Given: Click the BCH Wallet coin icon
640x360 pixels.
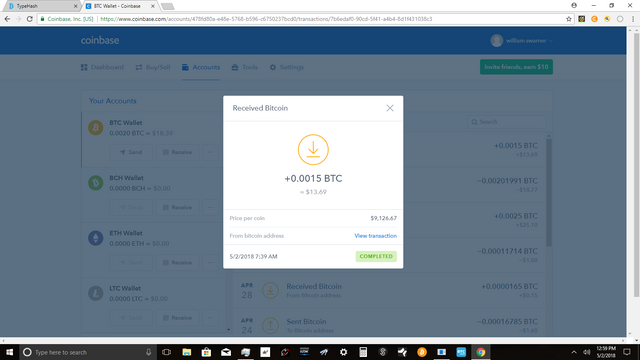Looking at the screenshot, I should click(x=96, y=183).
